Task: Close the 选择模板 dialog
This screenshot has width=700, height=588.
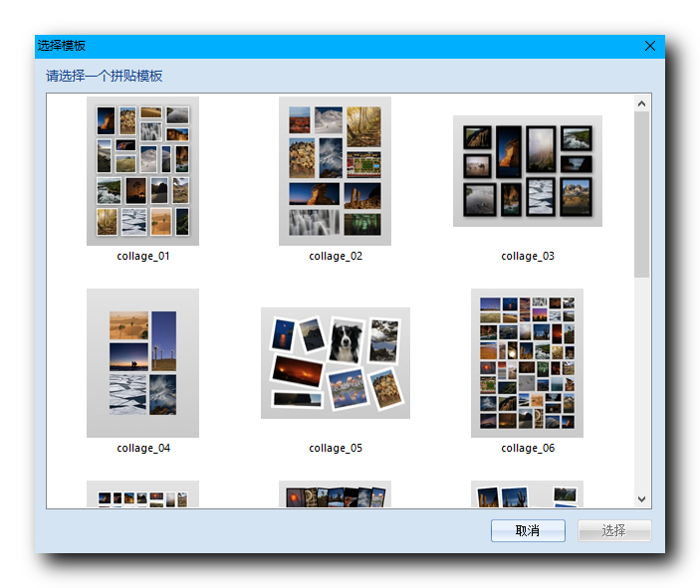Action: pos(650,46)
